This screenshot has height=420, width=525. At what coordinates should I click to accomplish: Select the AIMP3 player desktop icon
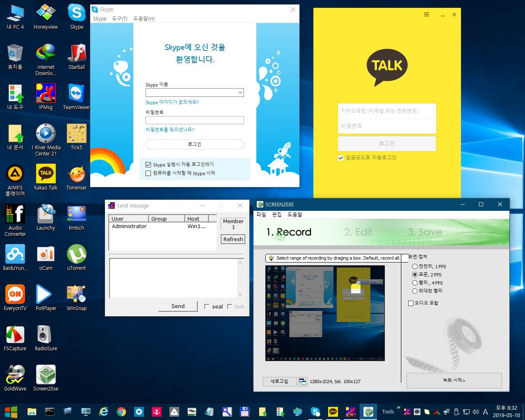click(x=15, y=180)
